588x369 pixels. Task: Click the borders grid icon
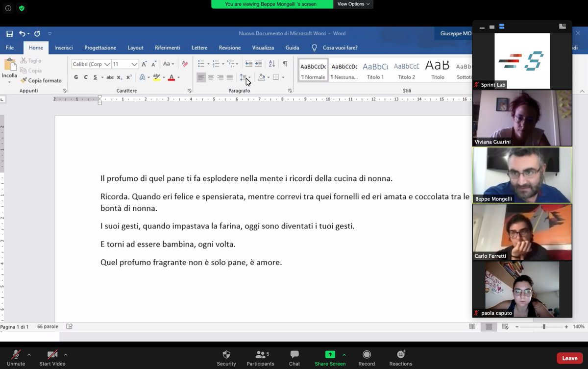pyautogui.click(x=276, y=77)
